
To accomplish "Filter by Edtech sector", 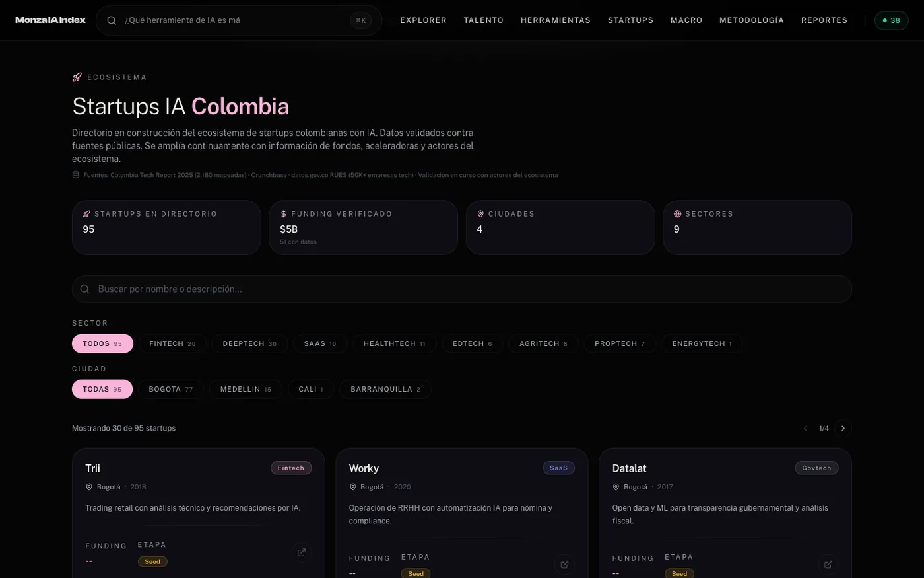I will pos(472,343).
